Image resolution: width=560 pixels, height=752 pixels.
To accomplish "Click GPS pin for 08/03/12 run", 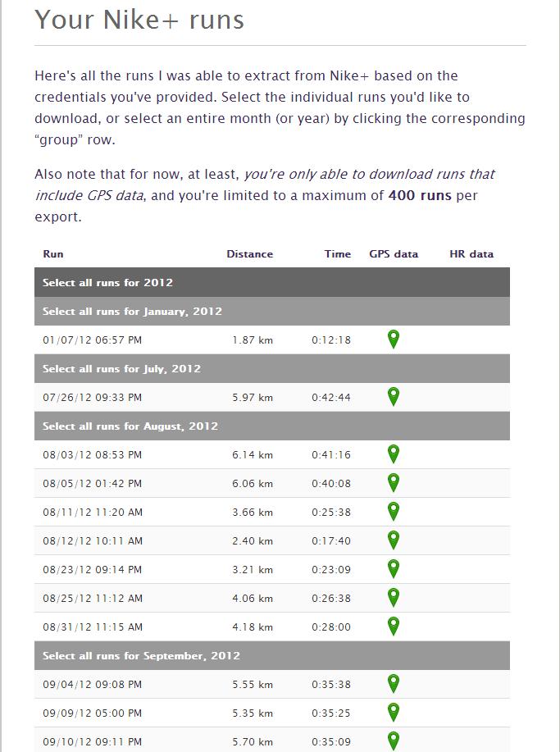I will (394, 453).
